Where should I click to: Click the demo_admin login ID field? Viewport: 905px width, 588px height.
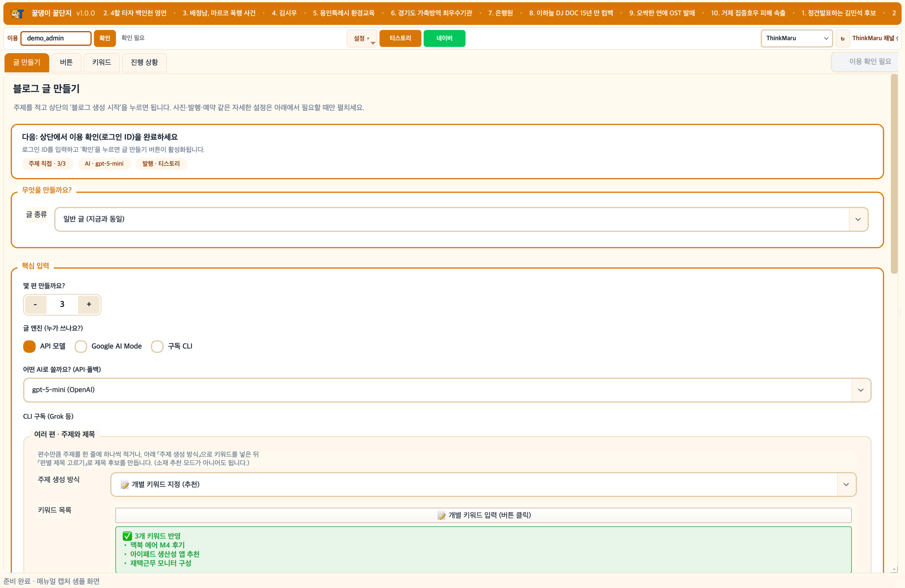point(56,38)
